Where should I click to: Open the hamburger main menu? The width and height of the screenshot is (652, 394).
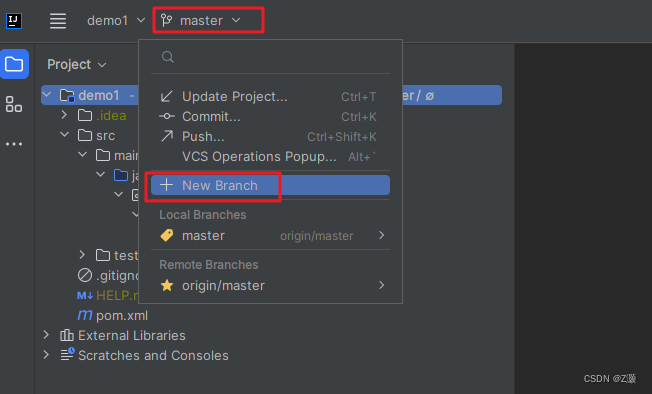point(58,21)
